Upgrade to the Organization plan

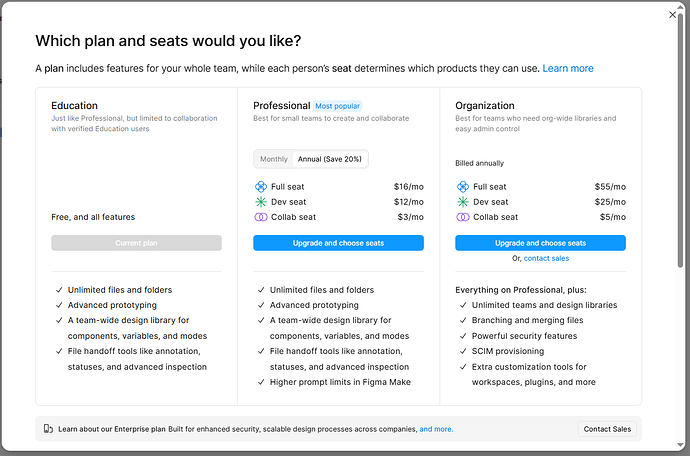540,243
